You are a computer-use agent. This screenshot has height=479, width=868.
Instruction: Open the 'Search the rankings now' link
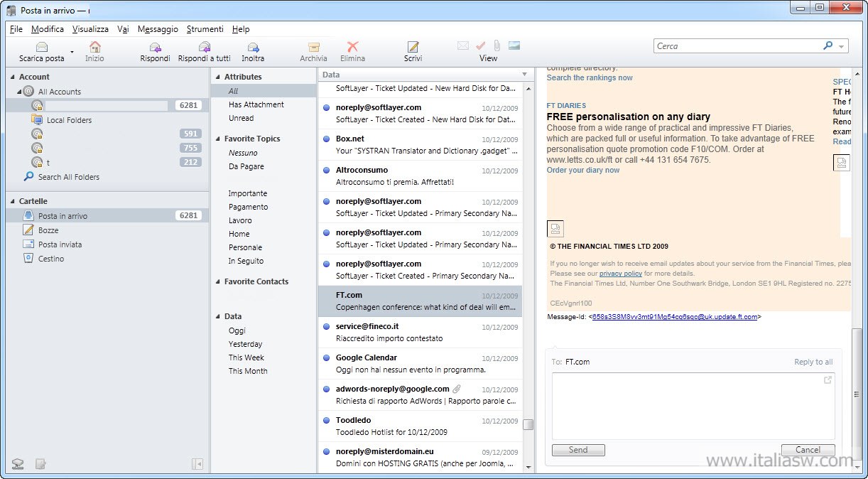click(x=590, y=77)
